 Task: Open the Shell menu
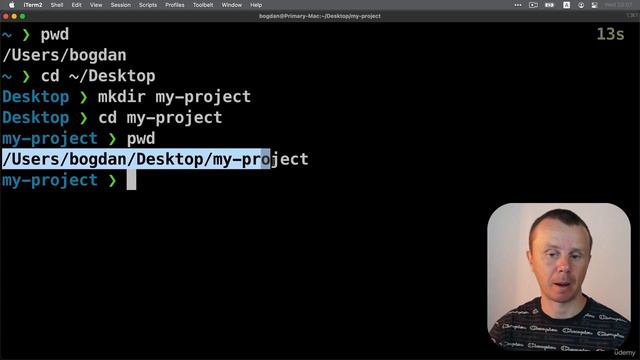pos(57,5)
